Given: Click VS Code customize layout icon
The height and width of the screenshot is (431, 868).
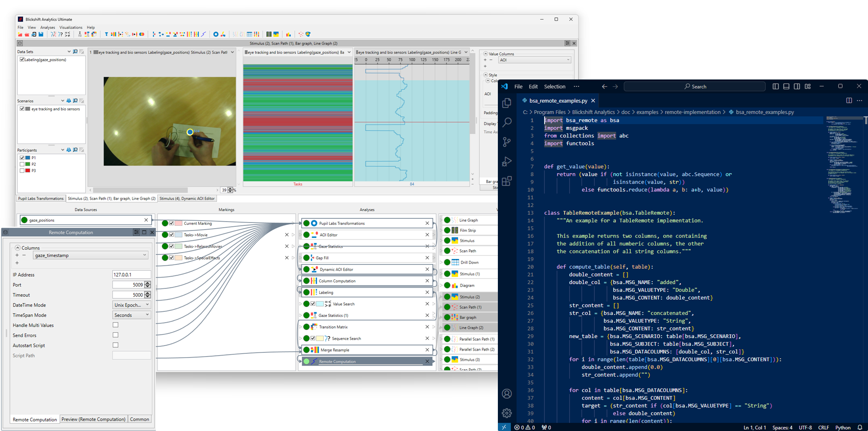Looking at the screenshot, I should point(808,86).
